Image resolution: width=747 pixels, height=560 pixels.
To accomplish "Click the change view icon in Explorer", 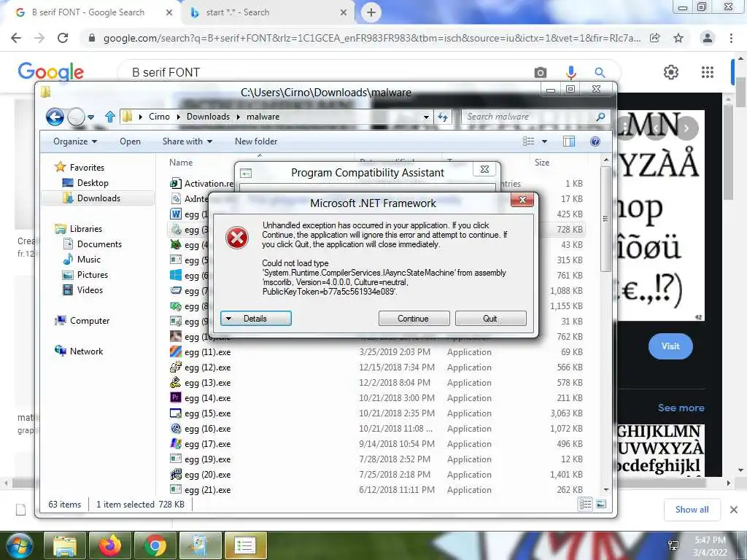I will pos(528,141).
